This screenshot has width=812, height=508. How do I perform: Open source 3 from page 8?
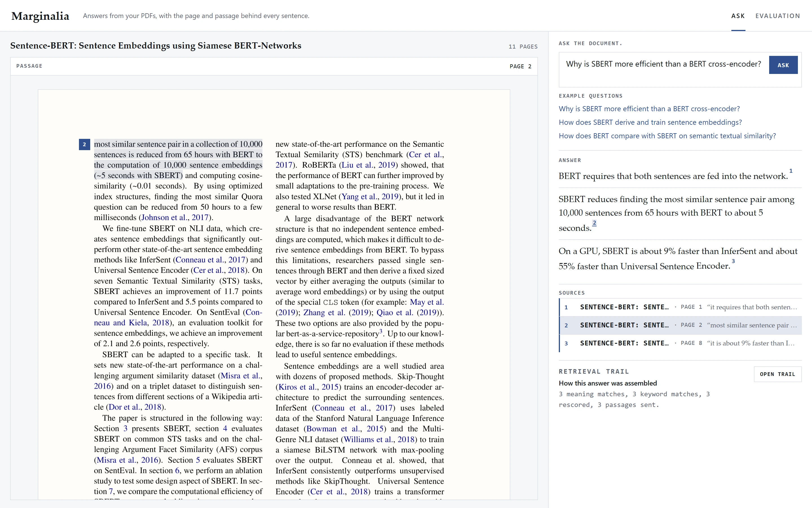coord(680,343)
